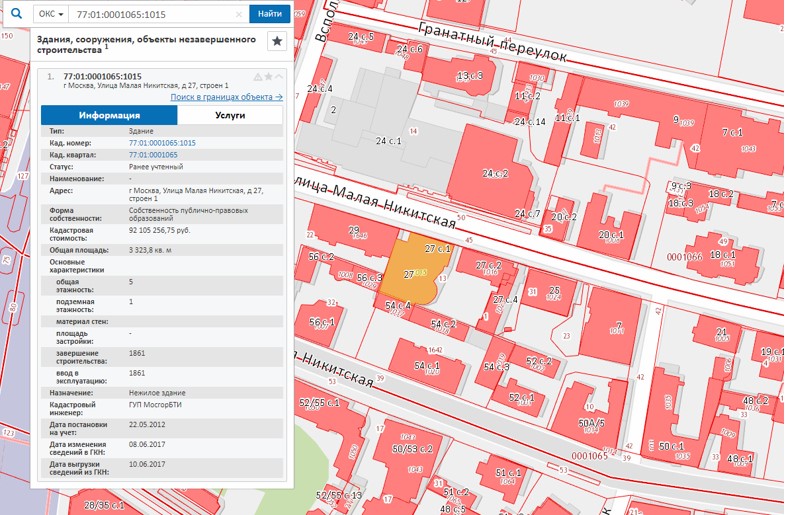Open the Кад. номер link in the table

point(162,143)
